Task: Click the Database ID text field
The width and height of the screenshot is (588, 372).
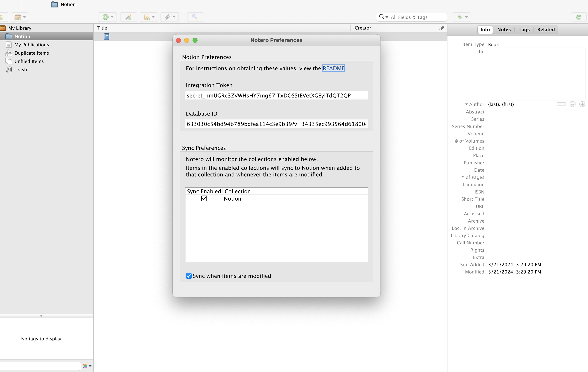Action: pos(276,124)
